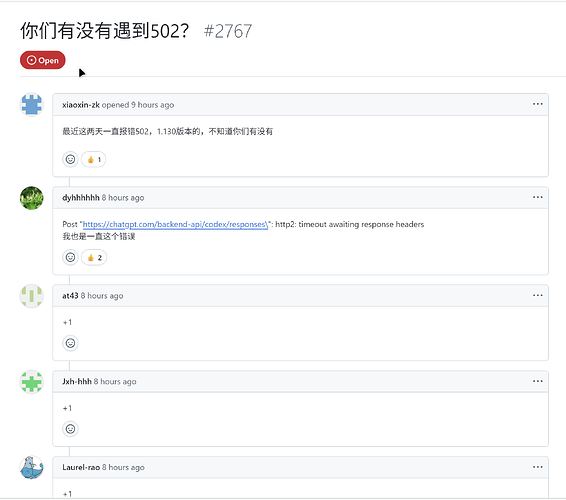566x500 pixels.
Task: Open options menu on Laurel-rao's comment
Action: coord(537,467)
